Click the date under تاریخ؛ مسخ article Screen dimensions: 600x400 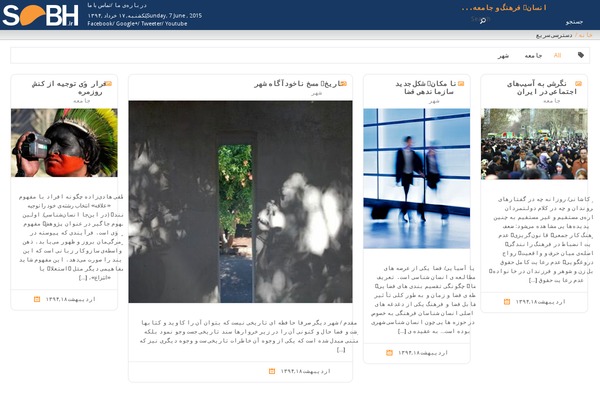305,371
